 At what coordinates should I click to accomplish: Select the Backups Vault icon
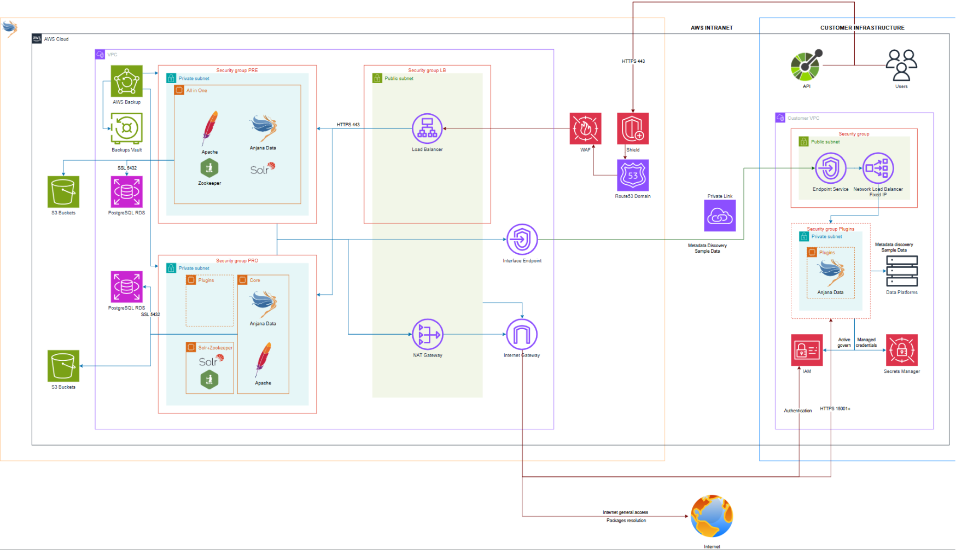click(x=126, y=129)
